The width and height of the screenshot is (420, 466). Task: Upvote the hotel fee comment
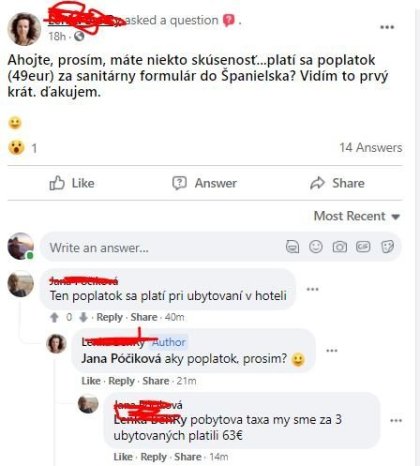point(54,317)
